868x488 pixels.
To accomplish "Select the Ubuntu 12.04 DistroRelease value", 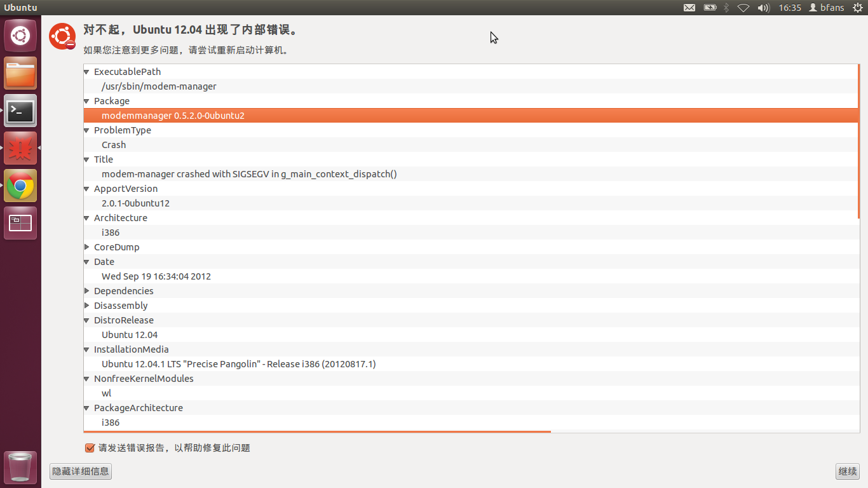I will click(470, 335).
